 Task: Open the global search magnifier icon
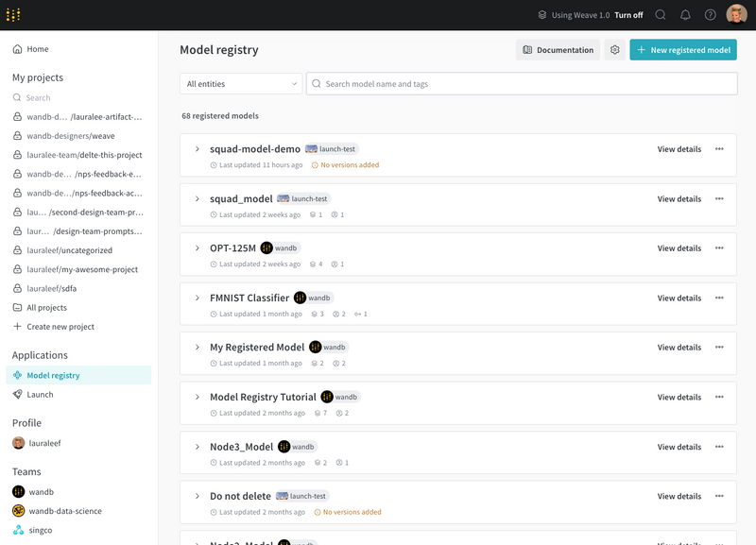coord(661,15)
